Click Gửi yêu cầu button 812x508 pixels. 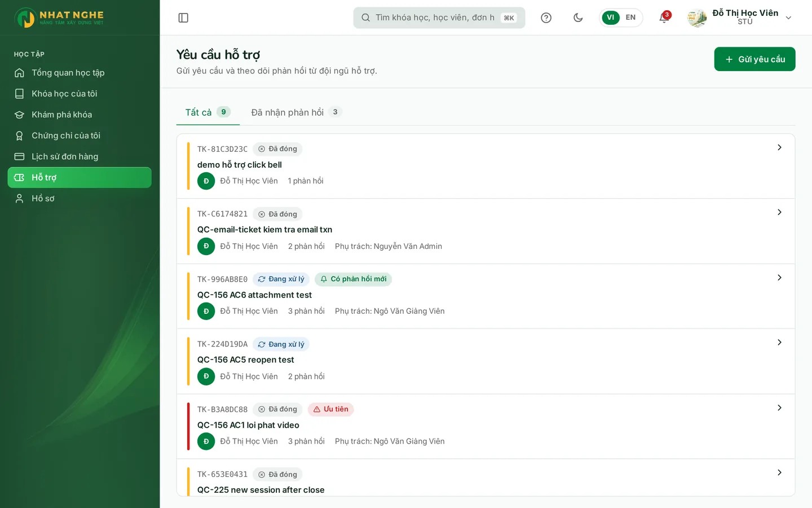click(754, 59)
